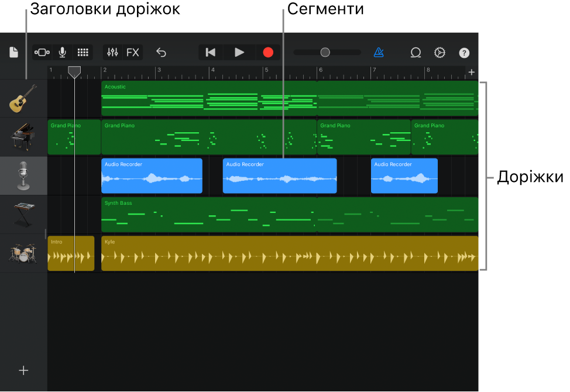
Task: Tap bar 5 on the ruler
Action: (x=267, y=70)
